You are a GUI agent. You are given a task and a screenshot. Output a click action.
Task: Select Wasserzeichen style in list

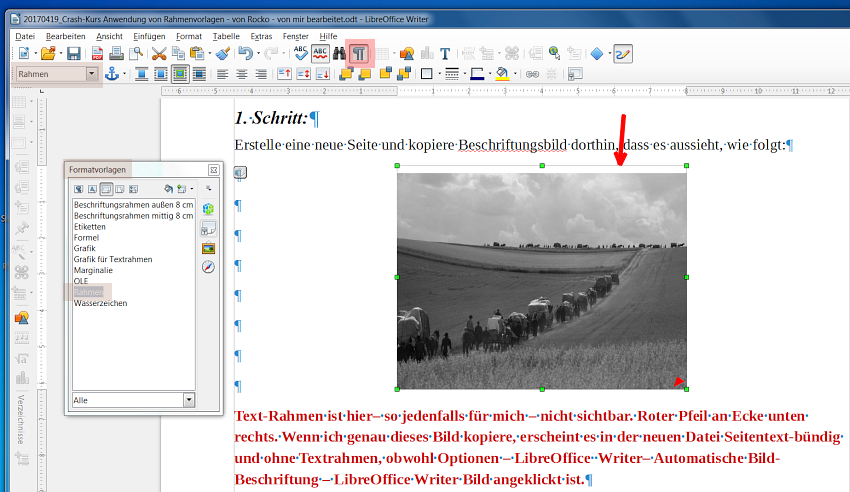pos(100,303)
